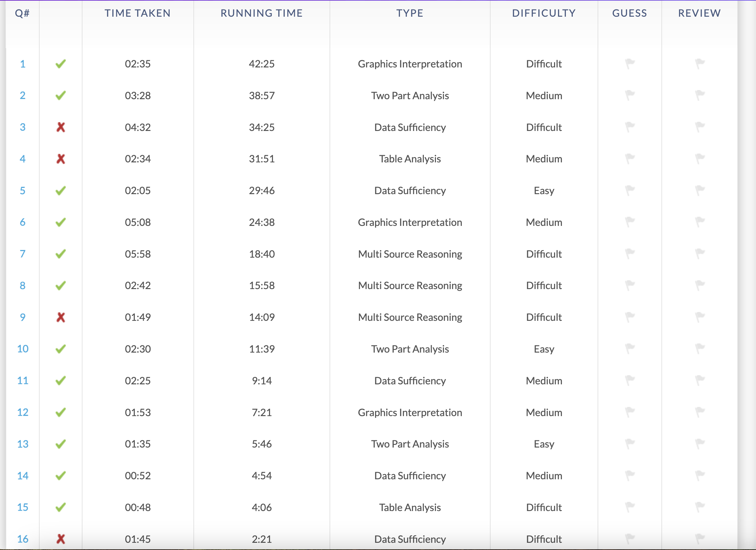Select the correct checkmark on question 8
Screen dimensions: 756x550
pos(61,285)
